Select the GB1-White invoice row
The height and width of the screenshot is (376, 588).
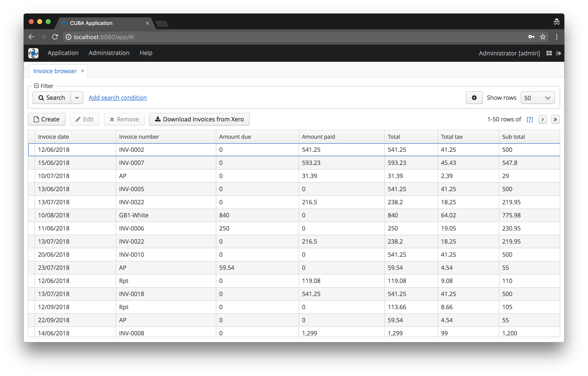(x=133, y=215)
